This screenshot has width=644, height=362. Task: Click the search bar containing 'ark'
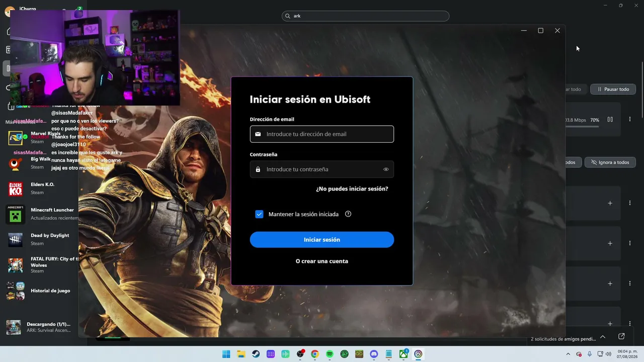point(365,16)
